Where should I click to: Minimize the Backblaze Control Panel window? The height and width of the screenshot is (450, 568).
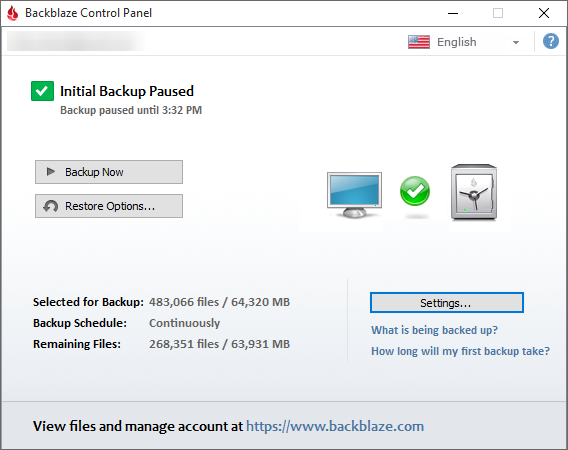(453, 13)
